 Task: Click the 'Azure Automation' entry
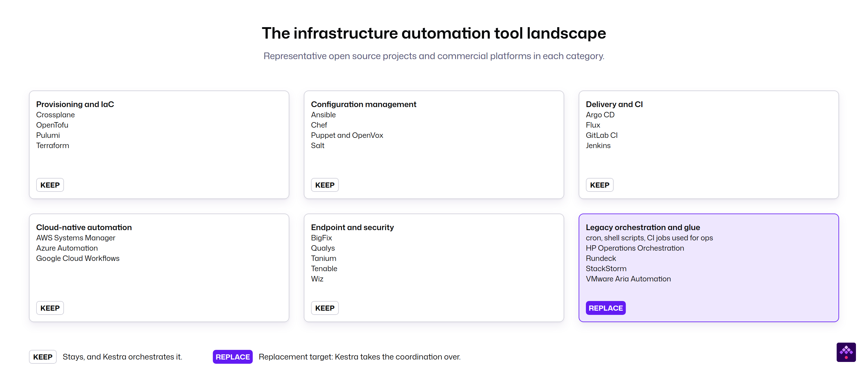click(x=67, y=248)
